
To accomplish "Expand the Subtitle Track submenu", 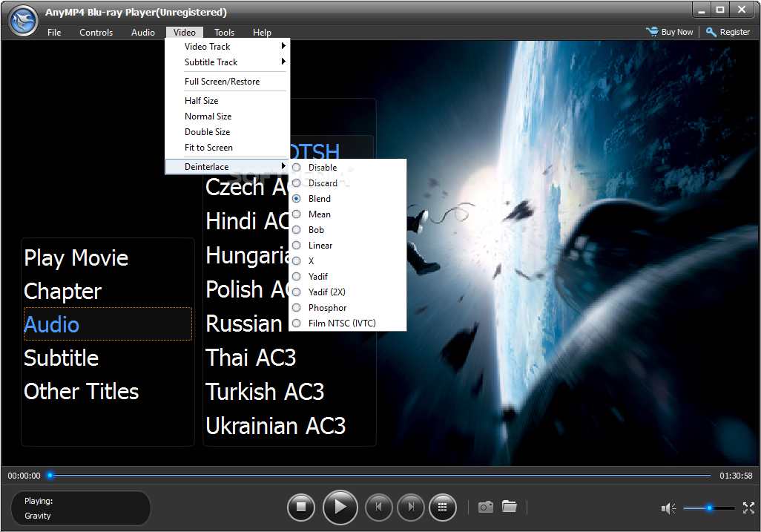I will 228,62.
